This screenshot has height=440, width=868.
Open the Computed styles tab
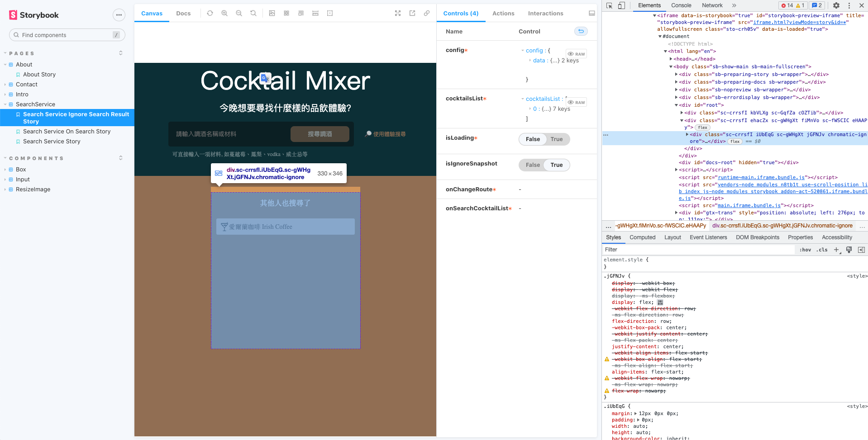pyautogui.click(x=642, y=237)
